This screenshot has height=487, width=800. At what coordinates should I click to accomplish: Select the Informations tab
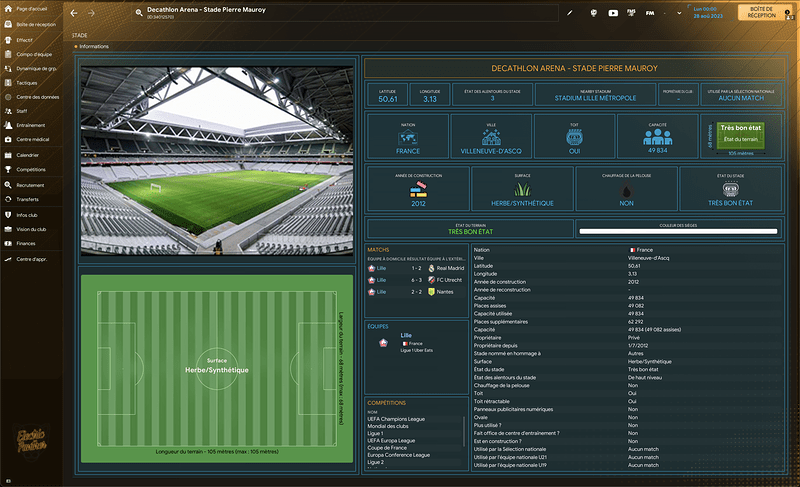click(x=94, y=46)
